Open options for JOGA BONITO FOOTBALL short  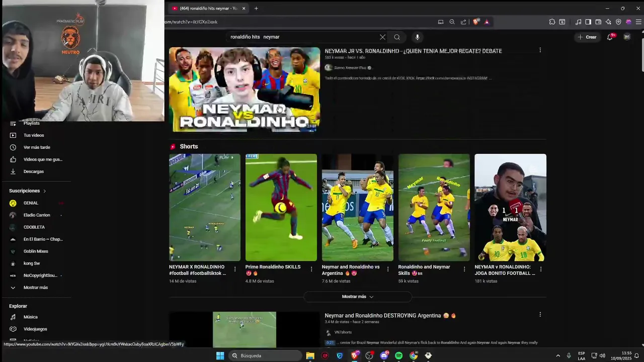[x=541, y=269]
